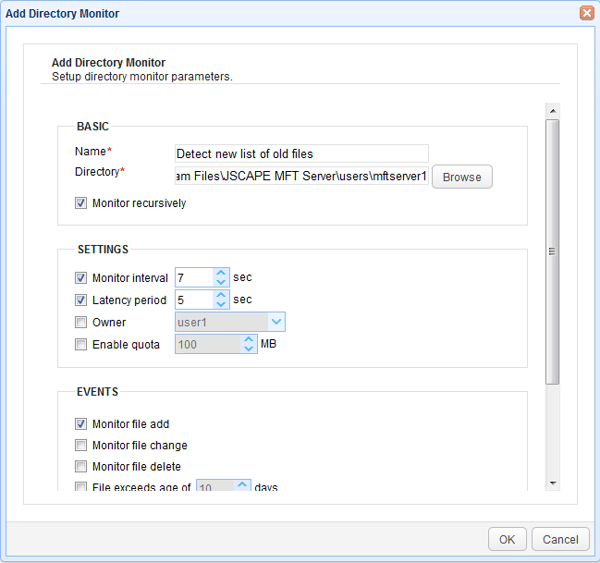Click the Name input field
Screen dimensions: 600x563
pyautogui.click(x=302, y=153)
